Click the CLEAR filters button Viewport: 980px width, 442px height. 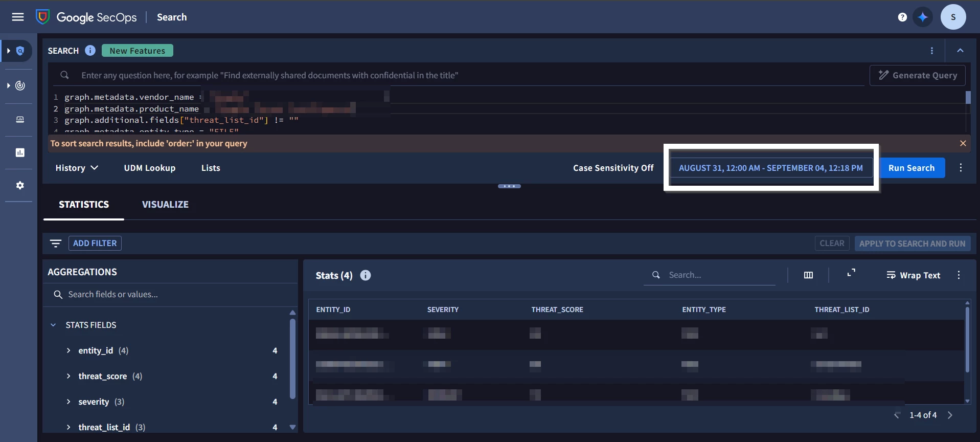[x=832, y=244]
